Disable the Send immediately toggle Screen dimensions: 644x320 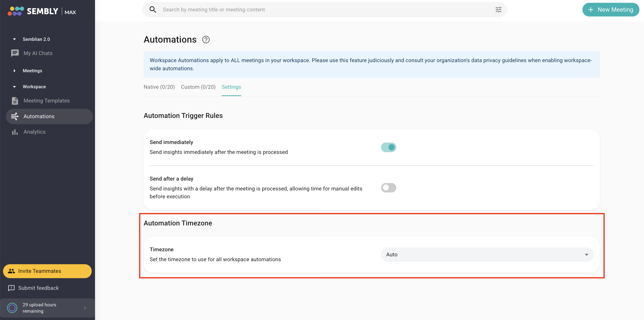click(388, 147)
